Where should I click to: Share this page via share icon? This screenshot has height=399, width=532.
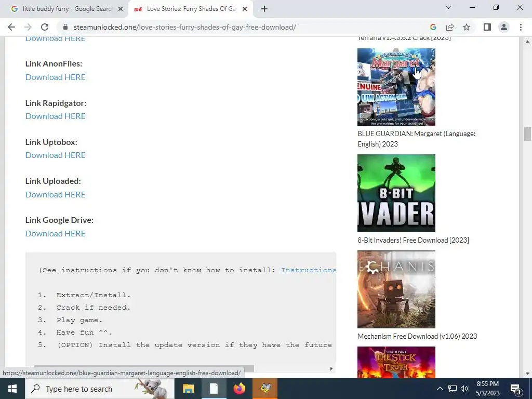pyautogui.click(x=450, y=27)
